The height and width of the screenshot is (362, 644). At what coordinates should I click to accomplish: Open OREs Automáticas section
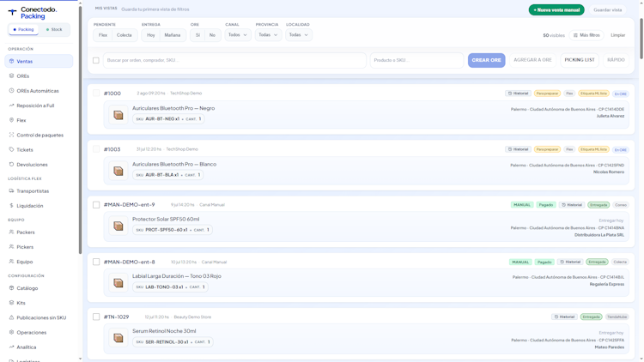coord(39,91)
